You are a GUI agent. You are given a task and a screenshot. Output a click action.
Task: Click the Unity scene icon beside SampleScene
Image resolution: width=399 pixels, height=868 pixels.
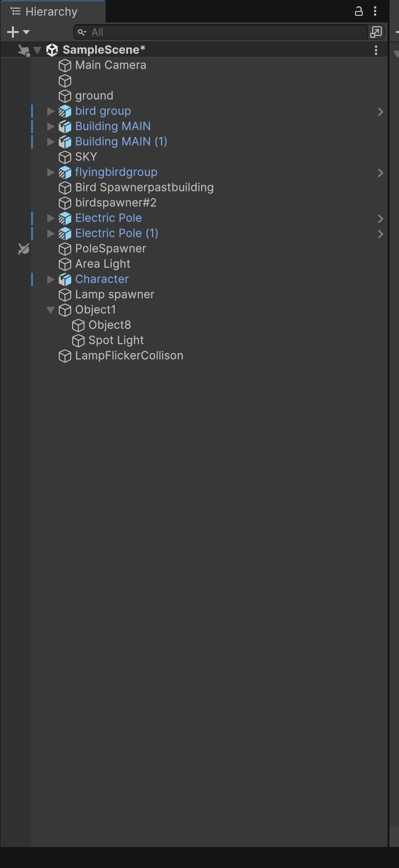(52, 50)
